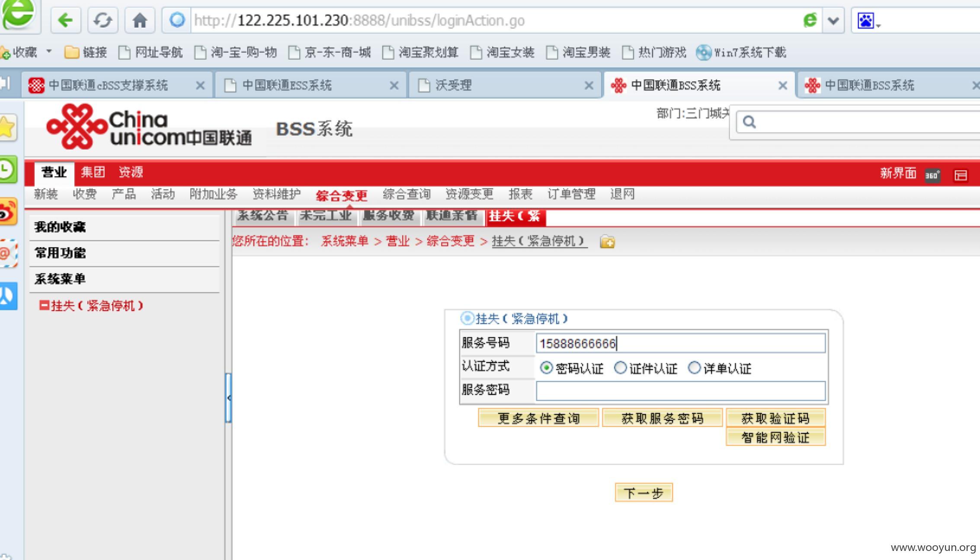Click the 下一步 button

tap(643, 492)
